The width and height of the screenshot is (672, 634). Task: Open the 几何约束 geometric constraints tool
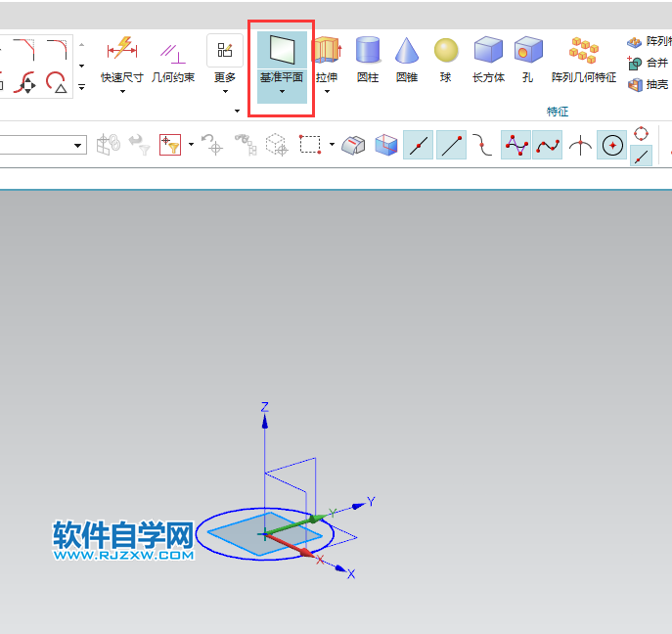tap(173, 63)
